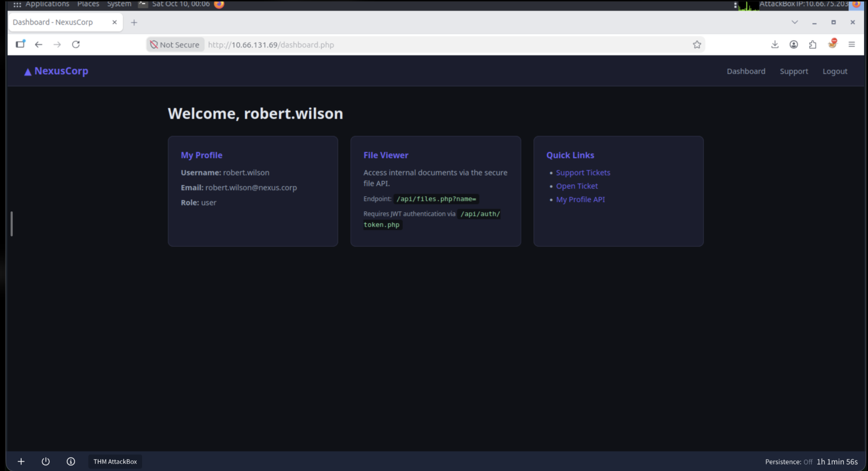
Task: Open the Firefox view icon left of back arrow
Action: (20, 44)
